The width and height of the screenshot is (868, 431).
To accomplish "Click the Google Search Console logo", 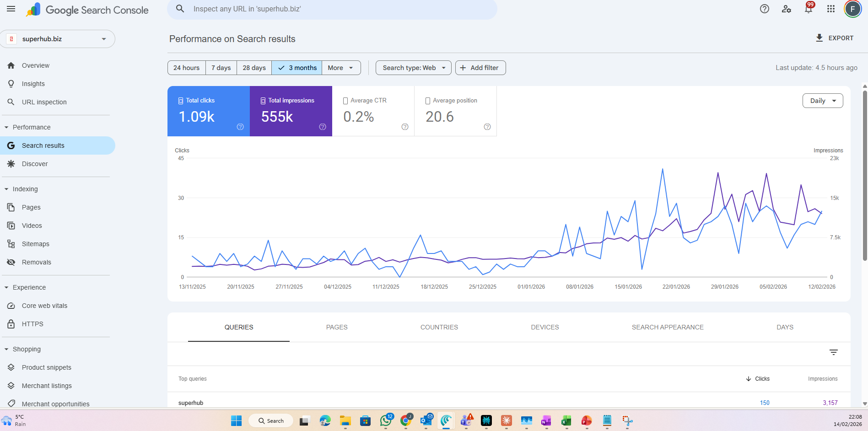I will click(x=87, y=10).
